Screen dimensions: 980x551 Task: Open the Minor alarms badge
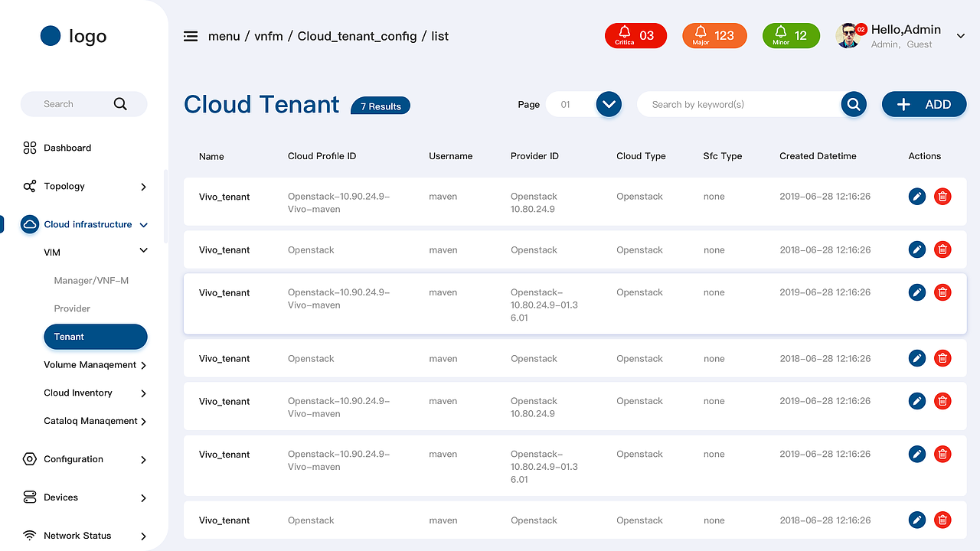[x=791, y=36]
